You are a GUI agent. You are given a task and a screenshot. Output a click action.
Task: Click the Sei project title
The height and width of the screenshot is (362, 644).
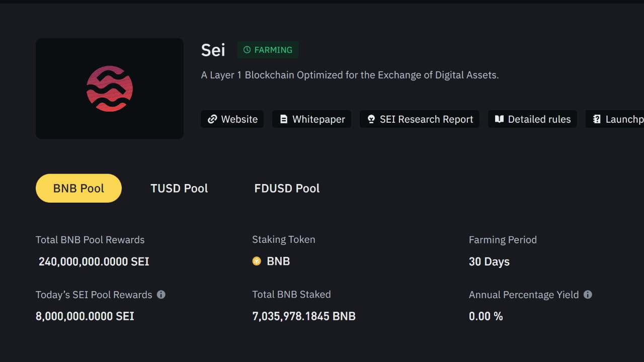point(213,50)
